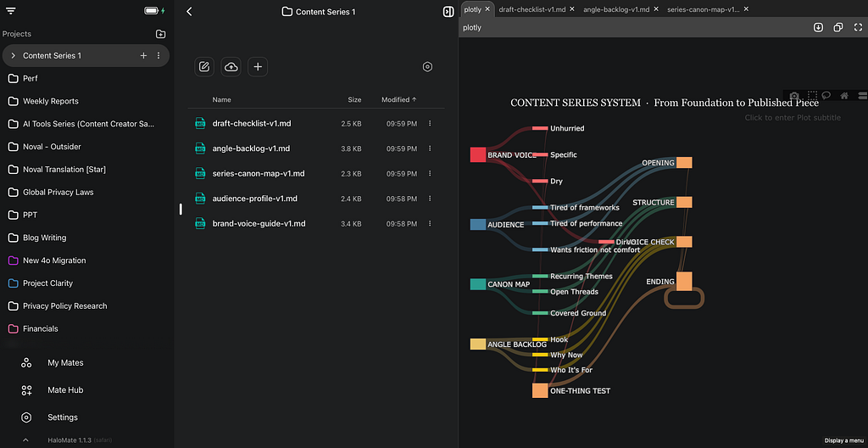The width and height of the screenshot is (868, 448).
Task: Click the red BRAND VOICE node swatch
Action: pos(478,154)
